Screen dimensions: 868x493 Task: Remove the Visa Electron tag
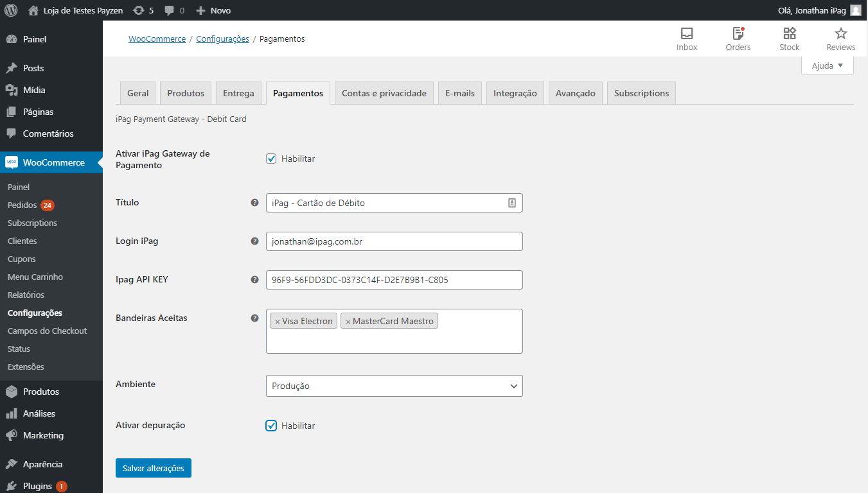pyautogui.click(x=278, y=322)
